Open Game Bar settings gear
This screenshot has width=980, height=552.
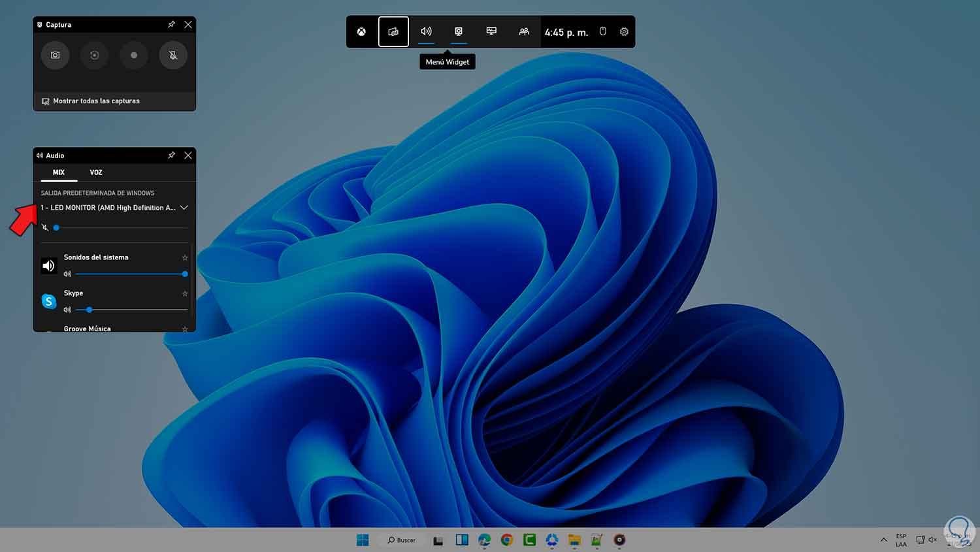(624, 31)
